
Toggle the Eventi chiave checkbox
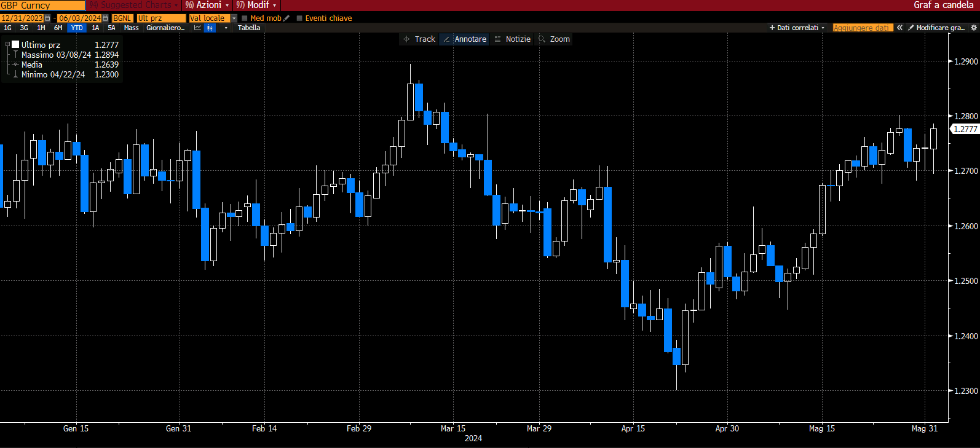[299, 18]
